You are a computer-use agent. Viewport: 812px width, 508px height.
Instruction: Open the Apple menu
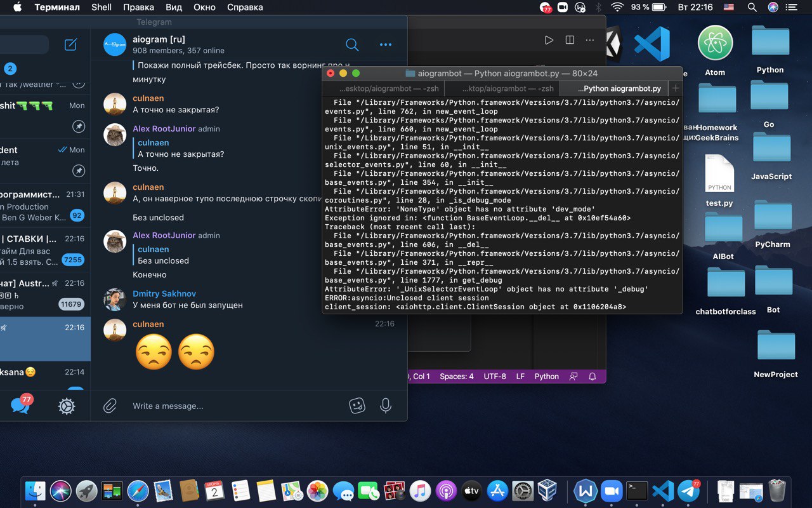17,7
